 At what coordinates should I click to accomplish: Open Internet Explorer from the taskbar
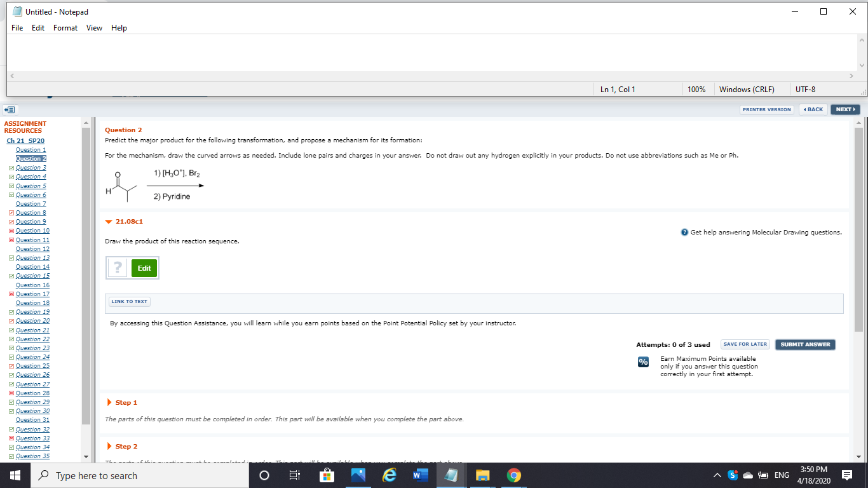tap(390, 475)
